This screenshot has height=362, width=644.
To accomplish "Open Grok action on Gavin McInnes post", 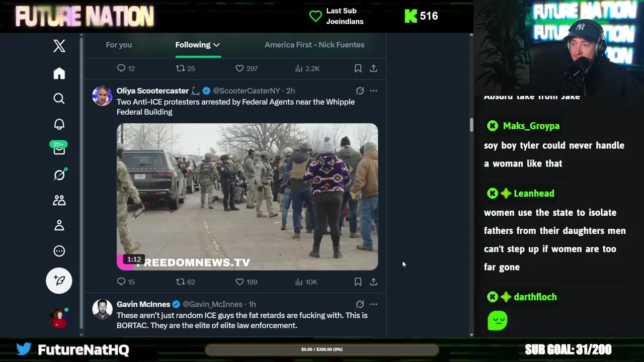I will [360, 304].
